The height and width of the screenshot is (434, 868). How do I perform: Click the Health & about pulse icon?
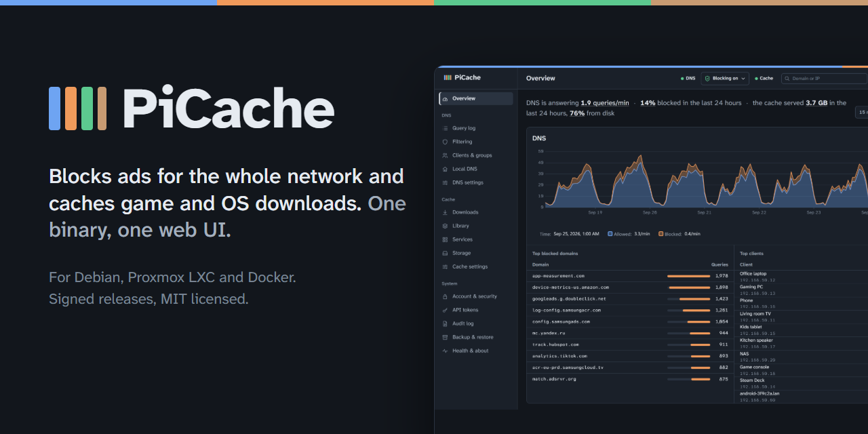click(445, 351)
